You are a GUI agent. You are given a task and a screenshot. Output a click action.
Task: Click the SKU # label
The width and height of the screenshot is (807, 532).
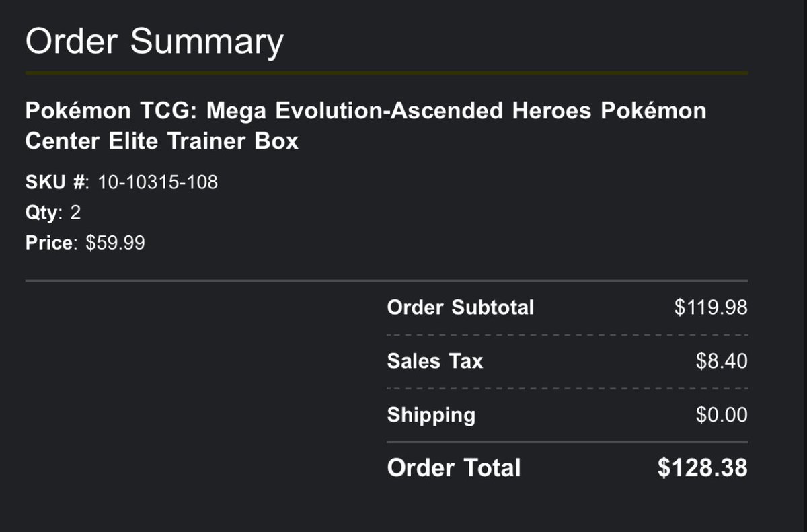tap(57, 182)
